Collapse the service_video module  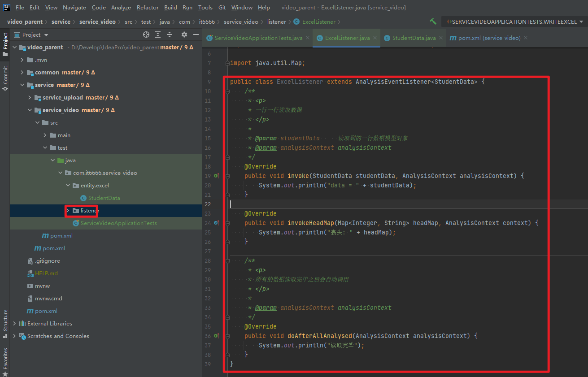click(x=30, y=110)
